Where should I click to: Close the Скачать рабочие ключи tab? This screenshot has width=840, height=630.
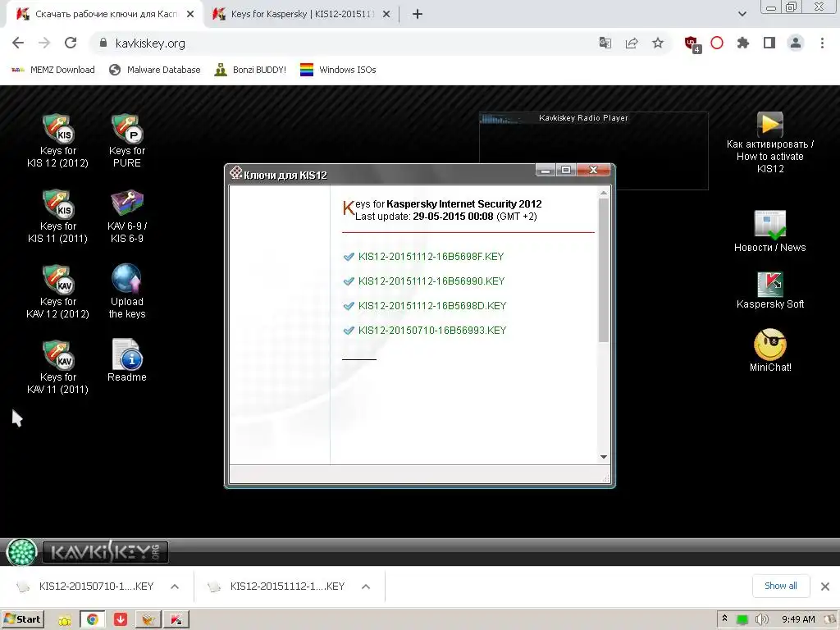click(x=190, y=14)
